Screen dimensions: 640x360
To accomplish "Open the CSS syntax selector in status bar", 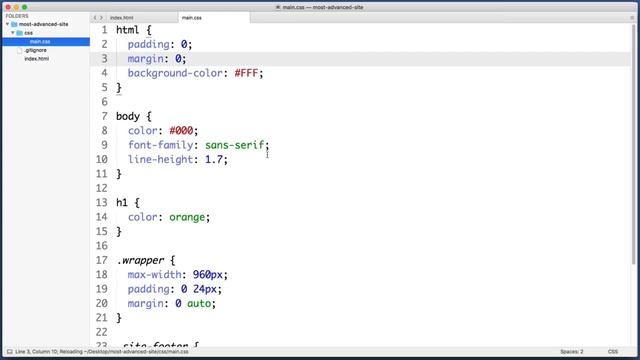I will (613, 351).
